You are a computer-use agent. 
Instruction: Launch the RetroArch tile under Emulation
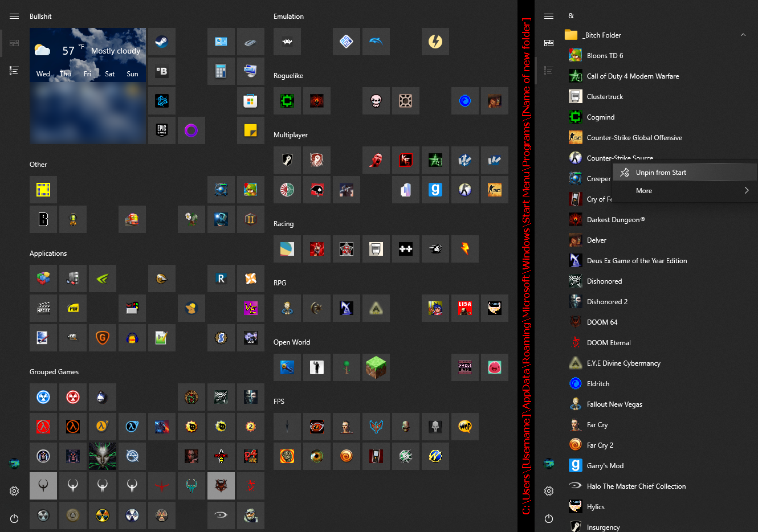click(x=287, y=42)
